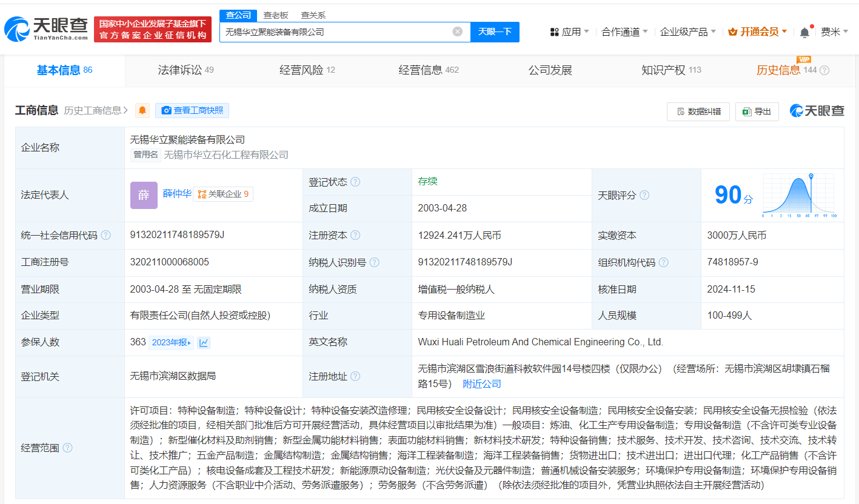The height and width of the screenshot is (504, 859).
Task: Open the 2023年报 selector
Action: pyautogui.click(x=172, y=342)
